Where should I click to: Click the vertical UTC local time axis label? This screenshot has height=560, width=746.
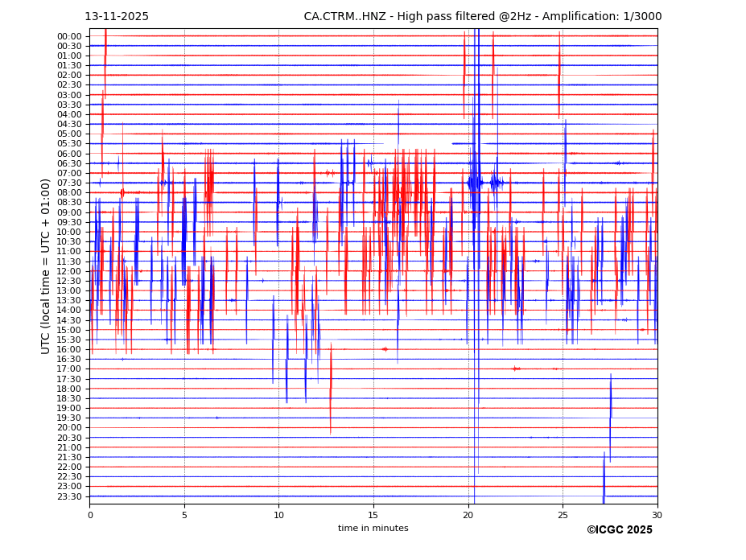[x=46, y=266]
